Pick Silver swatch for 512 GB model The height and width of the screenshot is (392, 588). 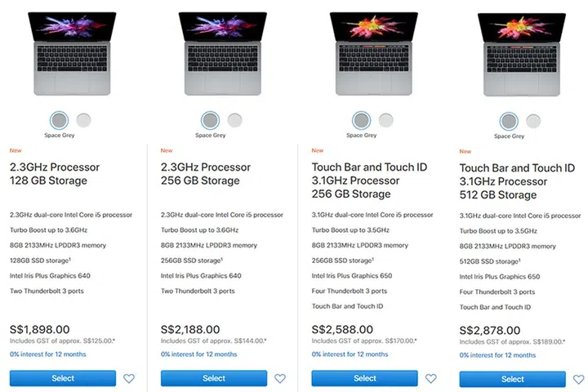point(533,121)
